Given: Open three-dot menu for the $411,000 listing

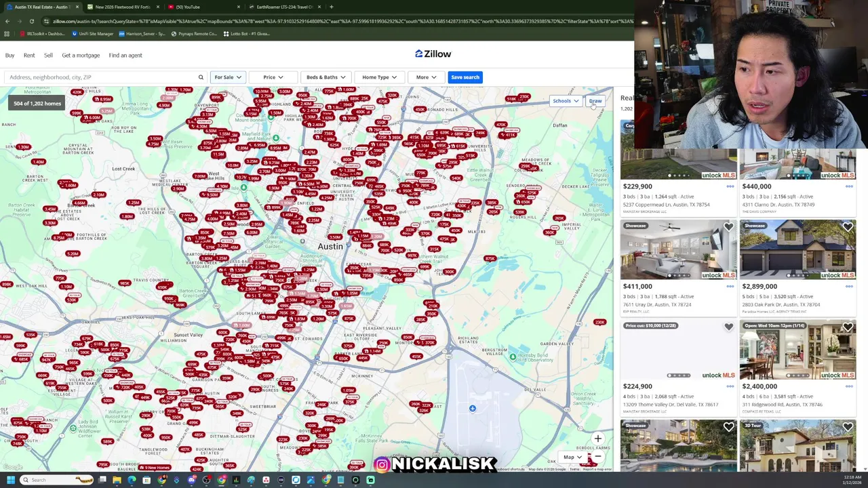Looking at the screenshot, I should [x=730, y=286].
